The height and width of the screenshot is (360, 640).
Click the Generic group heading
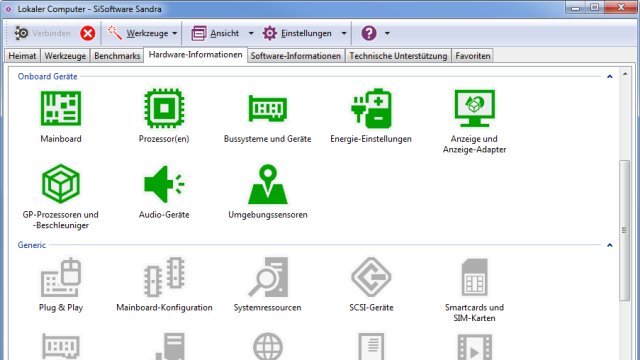[x=32, y=245]
